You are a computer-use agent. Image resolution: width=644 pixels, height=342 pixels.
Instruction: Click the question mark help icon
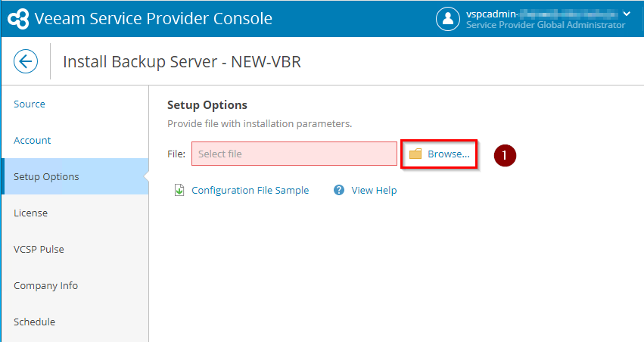tap(339, 190)
